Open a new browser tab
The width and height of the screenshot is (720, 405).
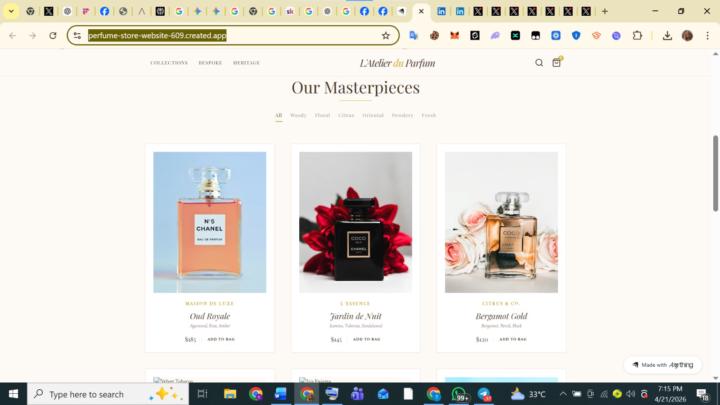(x=605, y=11)
